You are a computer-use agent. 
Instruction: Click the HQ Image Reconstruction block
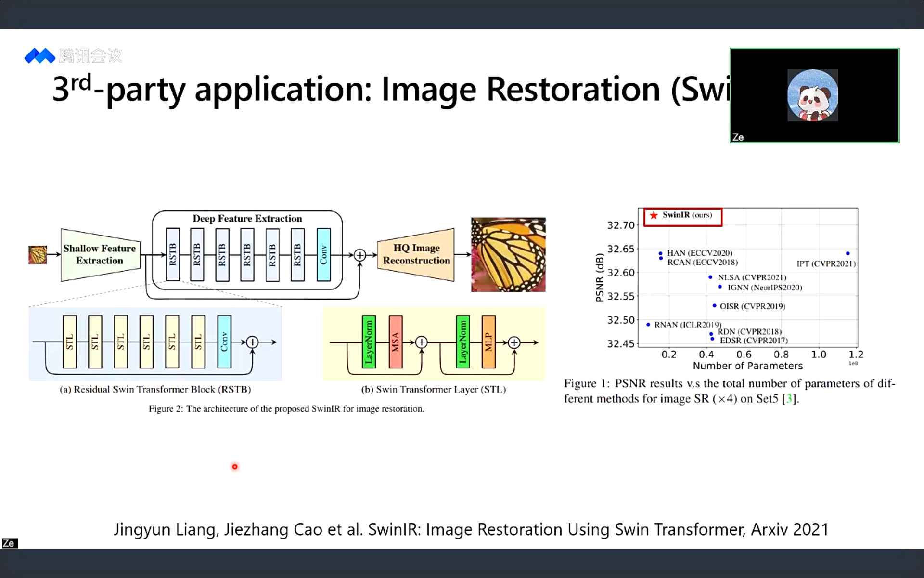coord(416,254)
